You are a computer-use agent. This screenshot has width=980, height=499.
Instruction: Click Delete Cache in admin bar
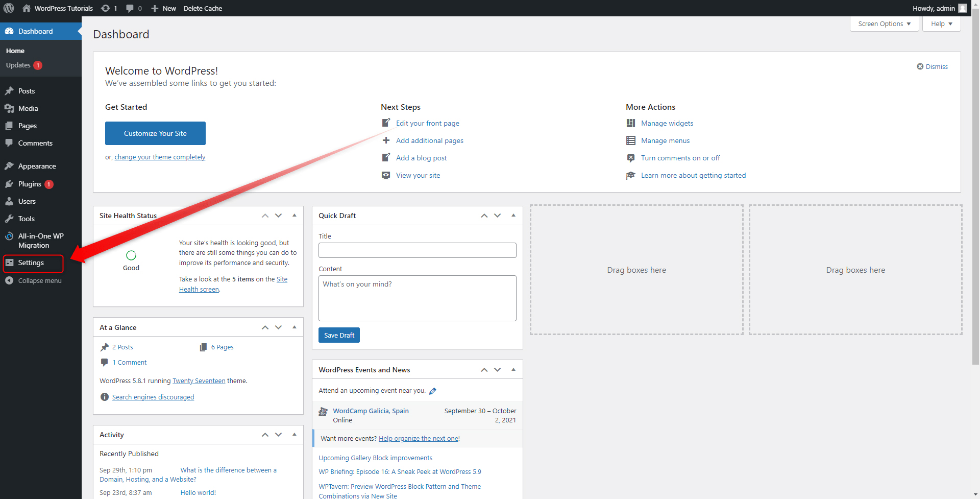pos(203,8)
